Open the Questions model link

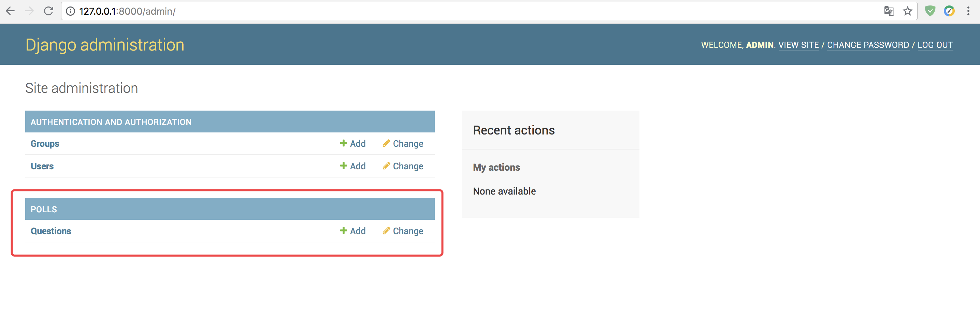[x=51, y=231]
